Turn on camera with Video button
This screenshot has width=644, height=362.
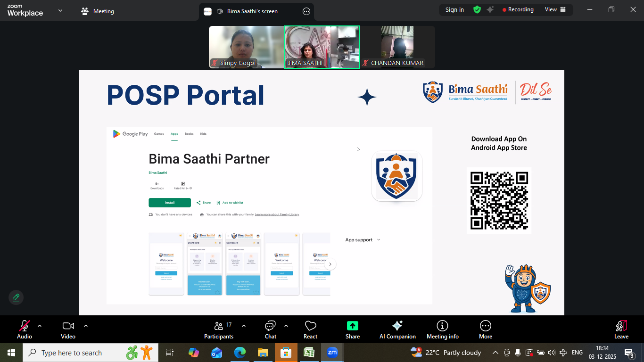point(68,329)
